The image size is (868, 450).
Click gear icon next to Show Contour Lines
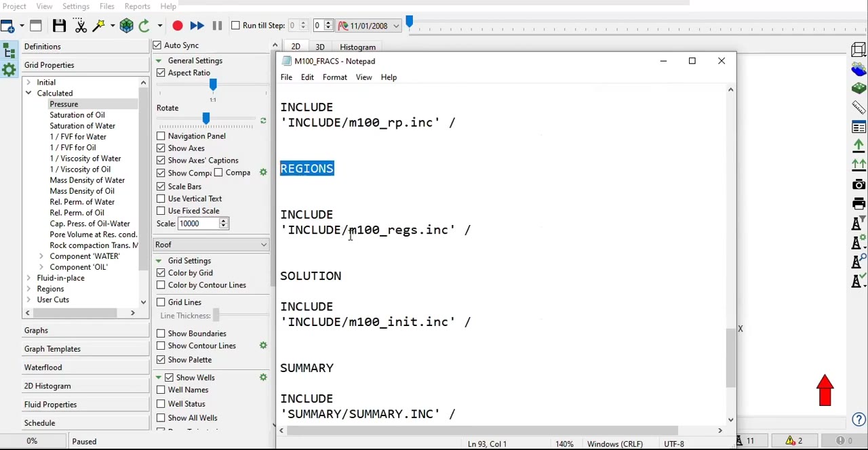pyautogui.click(x=263, y=346)
